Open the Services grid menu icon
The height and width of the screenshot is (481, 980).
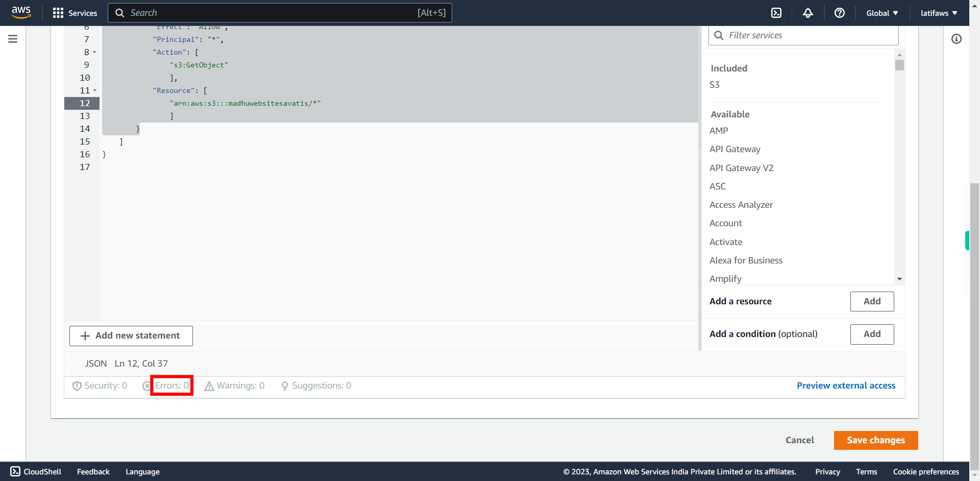point(58,13)
